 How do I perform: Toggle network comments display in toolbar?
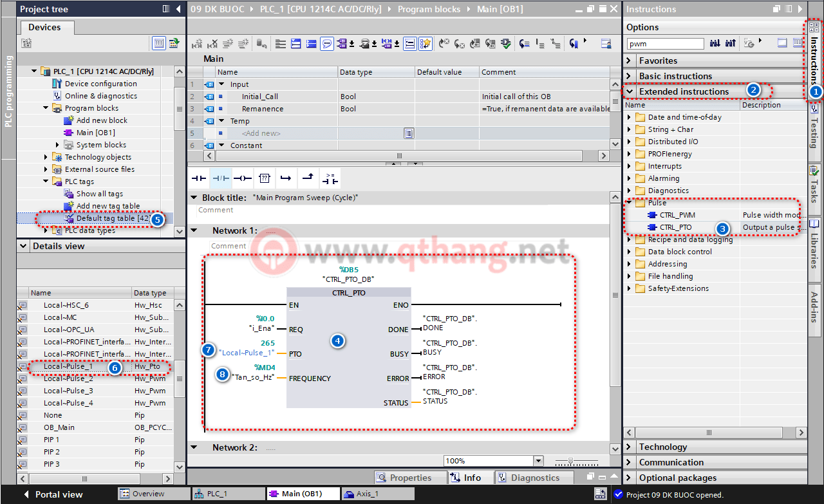(x=327, y=44)
